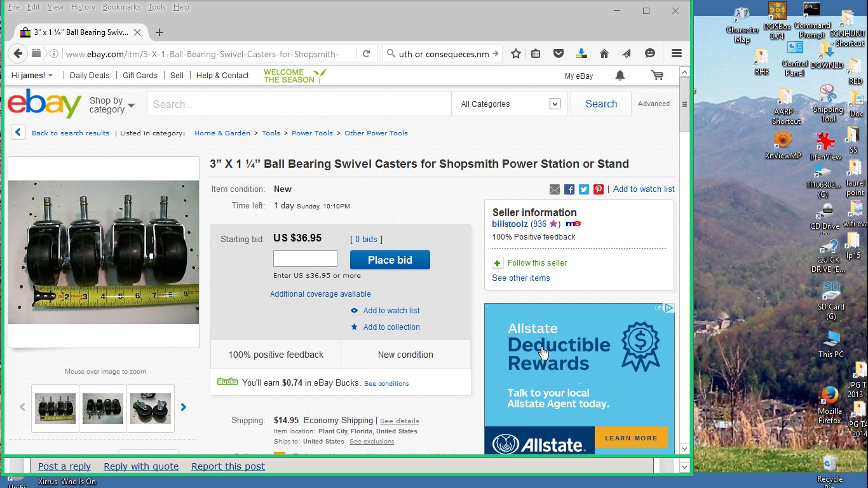
Task: Open the Firefox hamburger menu
Action: point(677,54)
